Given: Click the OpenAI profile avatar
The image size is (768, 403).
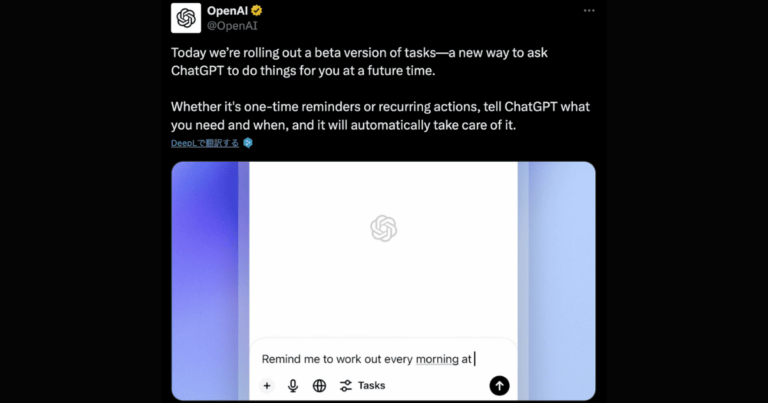Looking at the screenshot, I should pyautogui.click(x=186, y=18).
